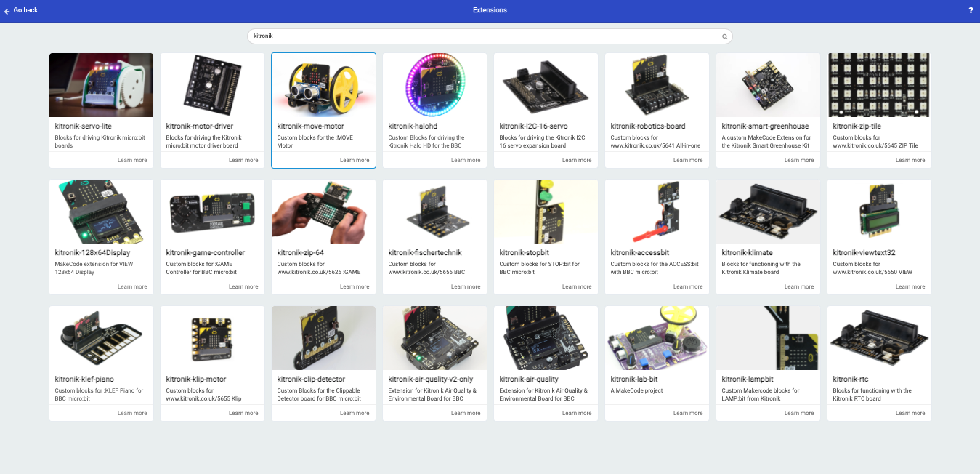Click Learn more under kitronik-motor-driver
The width and height of the screenshot is (980, 474).
point(243,160)
